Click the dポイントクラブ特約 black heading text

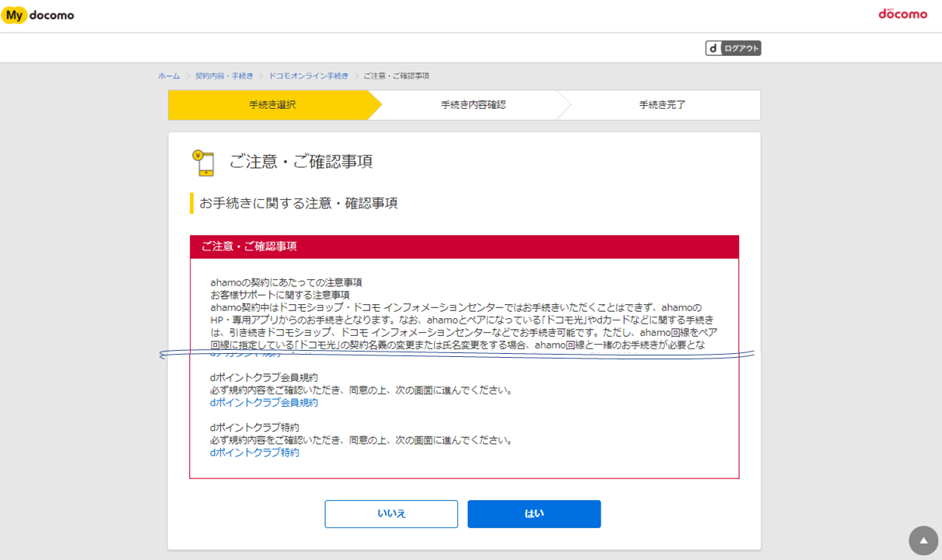pyautogui.click(x=254, y=428)
